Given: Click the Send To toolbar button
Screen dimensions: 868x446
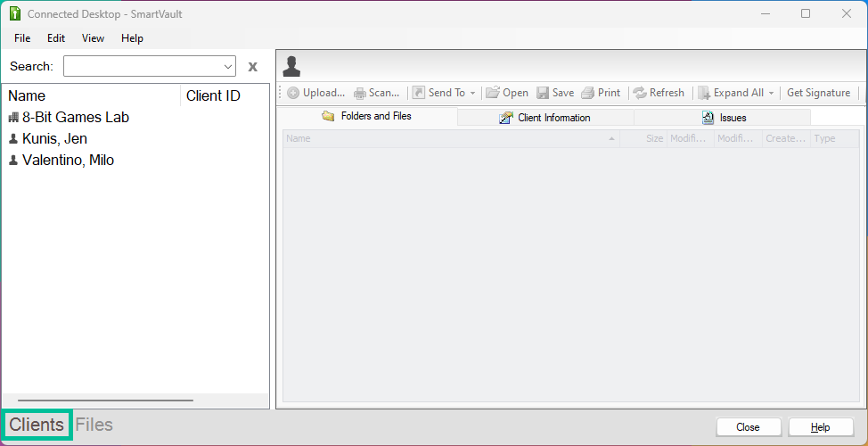Looking at the screenshot, I should tap(439, 93).
